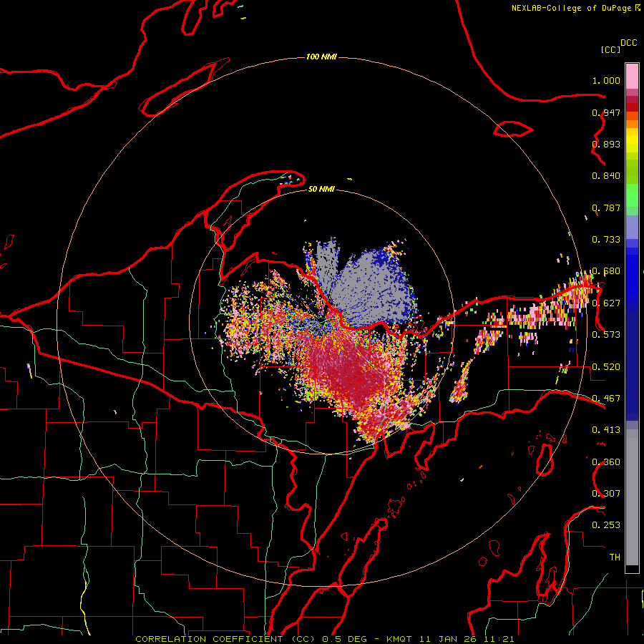Click the 50 NMI range ring label
Viewport: 644px width, 644px height.
click(x=321, y=189)
